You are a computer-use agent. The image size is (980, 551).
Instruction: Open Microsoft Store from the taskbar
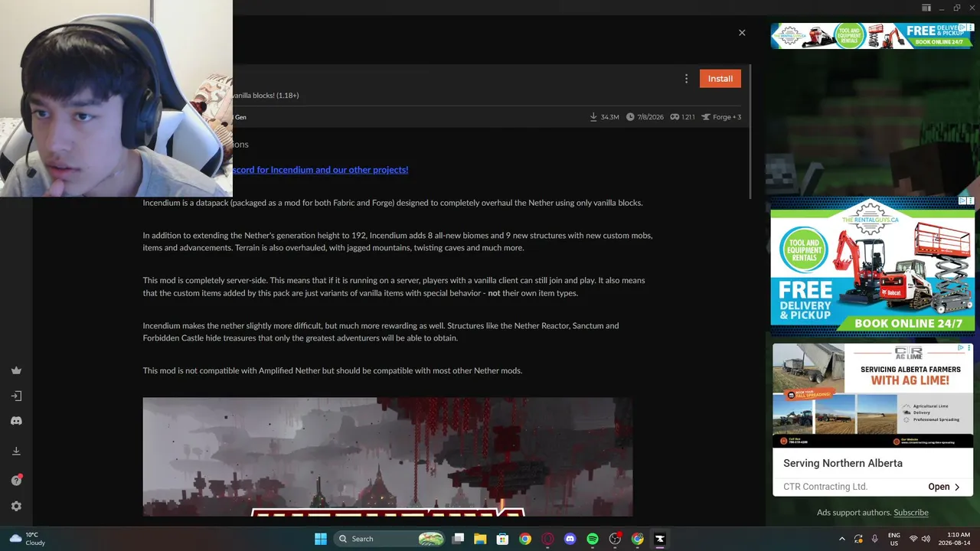pyautogui.click(x=502, y=539)
